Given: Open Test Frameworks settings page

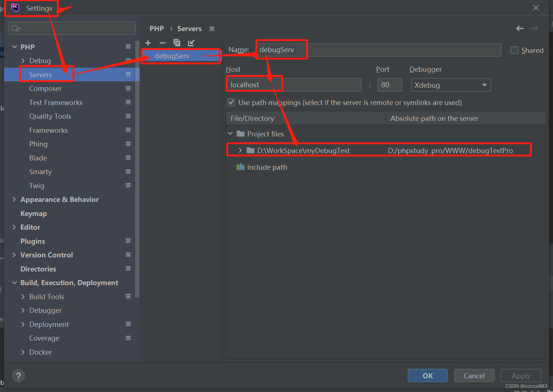Looking at the screenshot, I should point(56,102).
